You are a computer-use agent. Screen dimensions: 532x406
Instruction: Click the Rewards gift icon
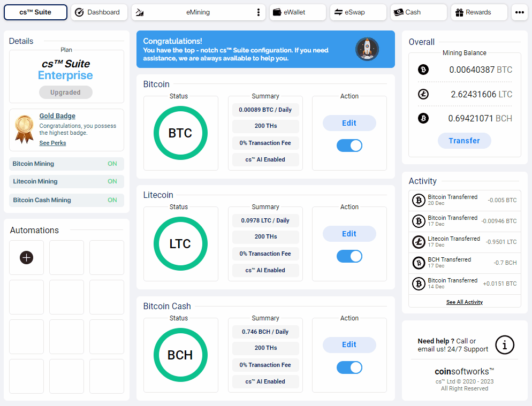[459, 12]
